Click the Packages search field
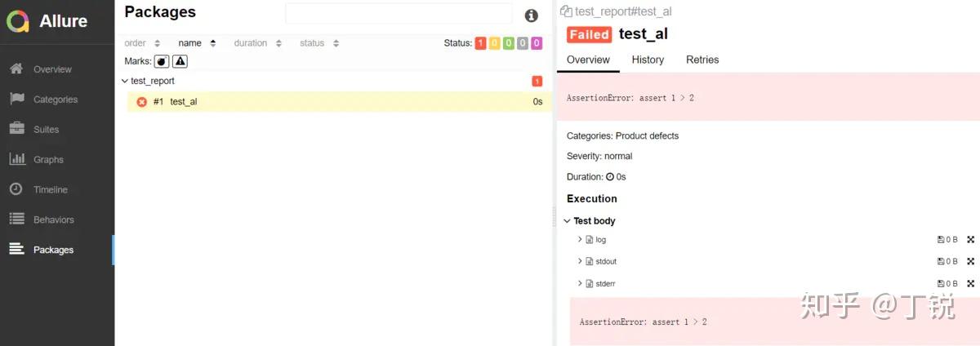 pos(399,14)
